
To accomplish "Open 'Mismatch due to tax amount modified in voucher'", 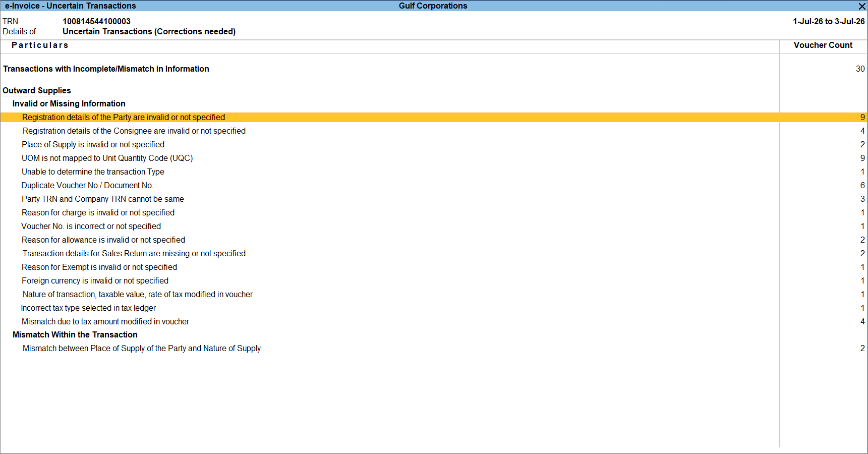I will 434,321.
